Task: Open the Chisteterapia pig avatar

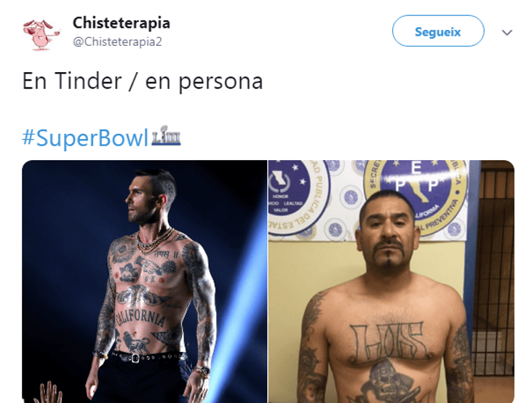Action: [41, 35]
